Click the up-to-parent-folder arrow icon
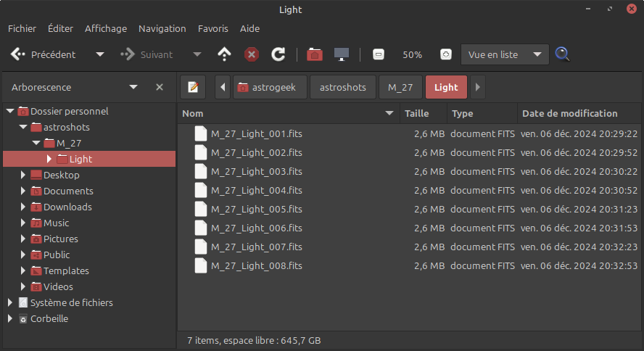 tap(225, 54)
